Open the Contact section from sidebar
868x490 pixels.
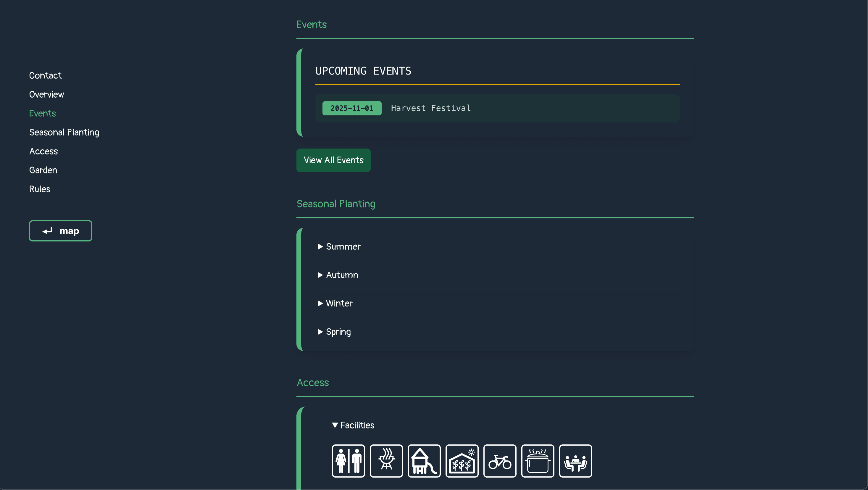(x=45, y=75)
